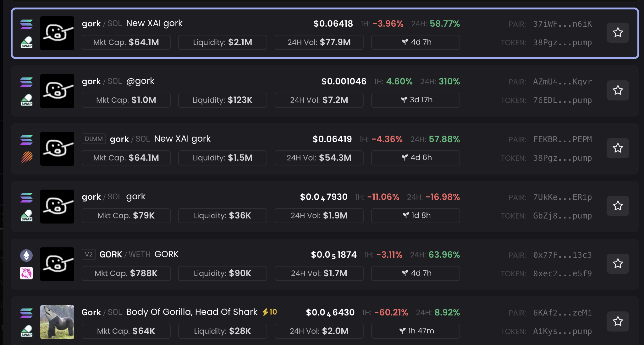Toggle the star on the GORK/WETH row
Image resolution: width=644 pixels, height=345 pixels.
point(618,264)
